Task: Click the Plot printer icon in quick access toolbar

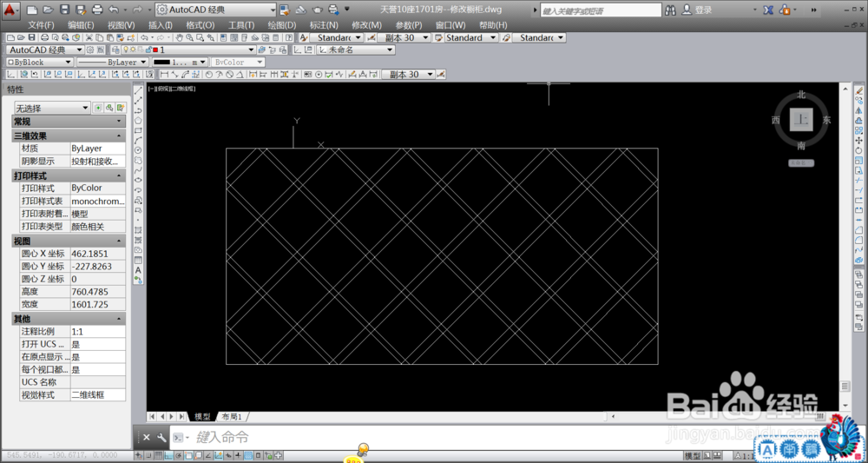Action: [97, 10]
